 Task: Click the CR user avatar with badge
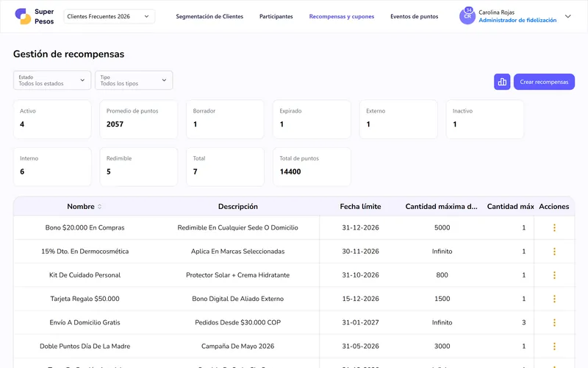click(467, 16)
